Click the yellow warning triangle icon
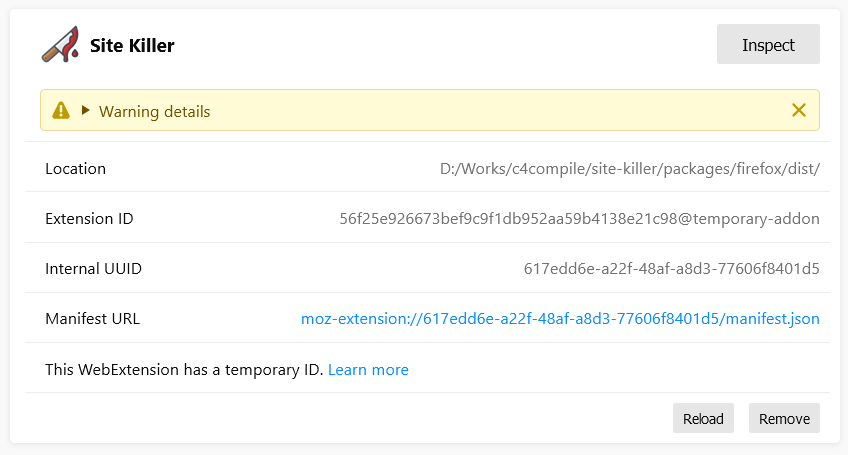The width and height of the screenshot is (848, 455). tap(61, 110)
